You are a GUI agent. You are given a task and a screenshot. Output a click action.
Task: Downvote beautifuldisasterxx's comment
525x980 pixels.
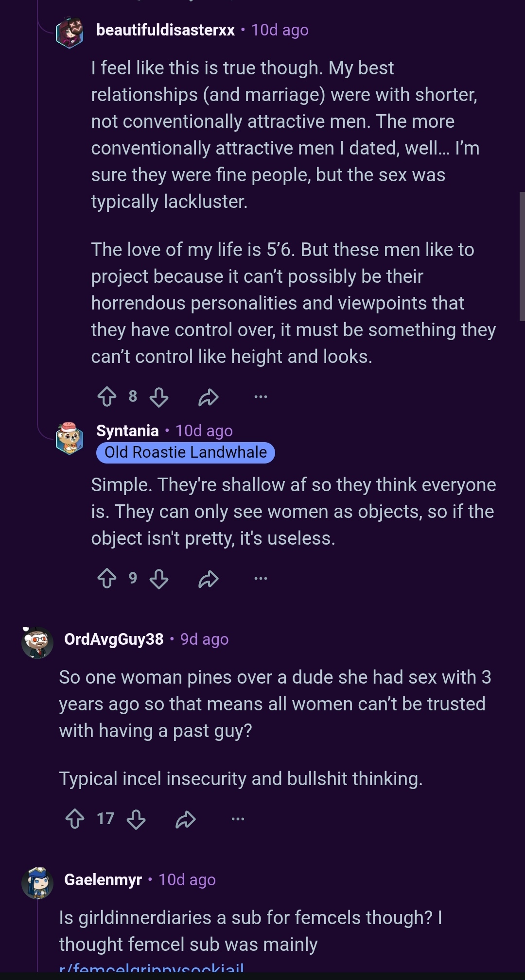[159, 396]
